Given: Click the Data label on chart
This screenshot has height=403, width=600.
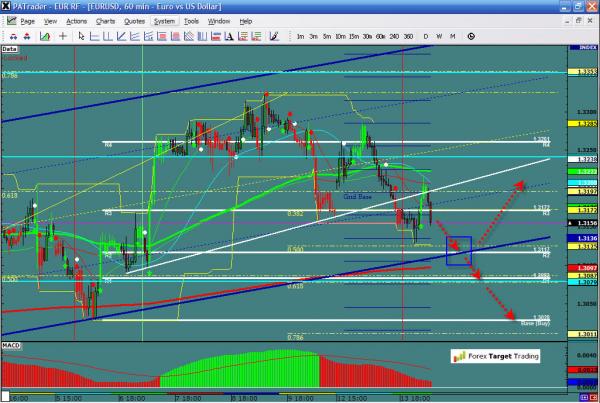Looking at the screenshot, I should [x=9, y=48].
